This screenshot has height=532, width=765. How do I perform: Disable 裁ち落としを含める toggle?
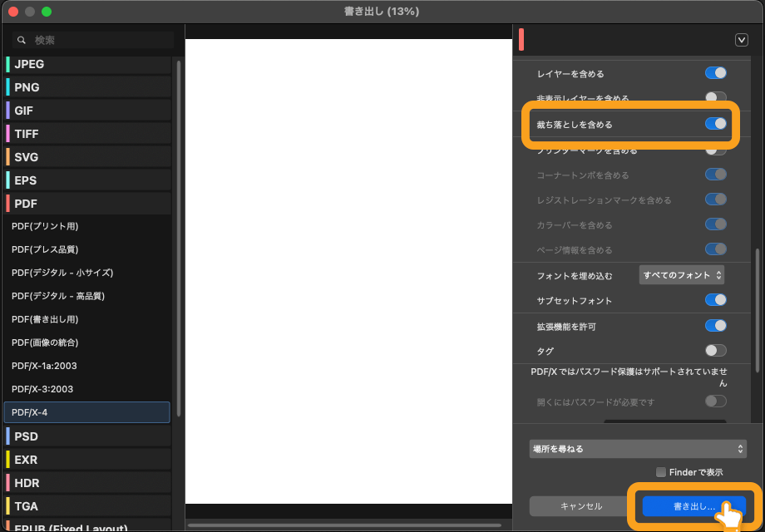715,124
